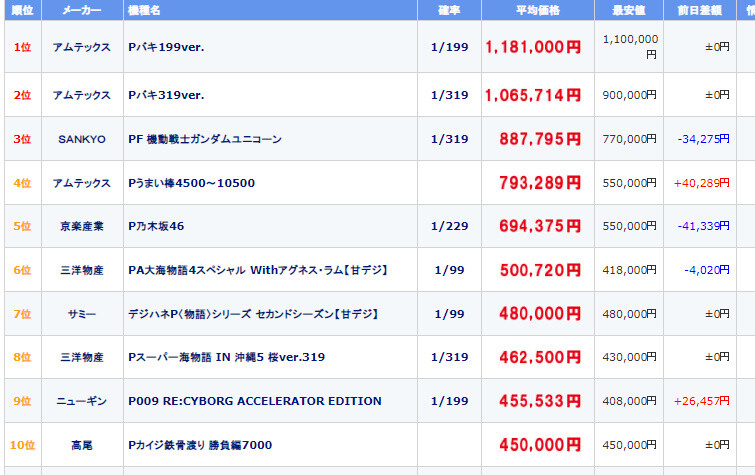
Task: Click デジハネP〈物語〉シリーズ セカンドシーズン link
Action: (253, 314)
